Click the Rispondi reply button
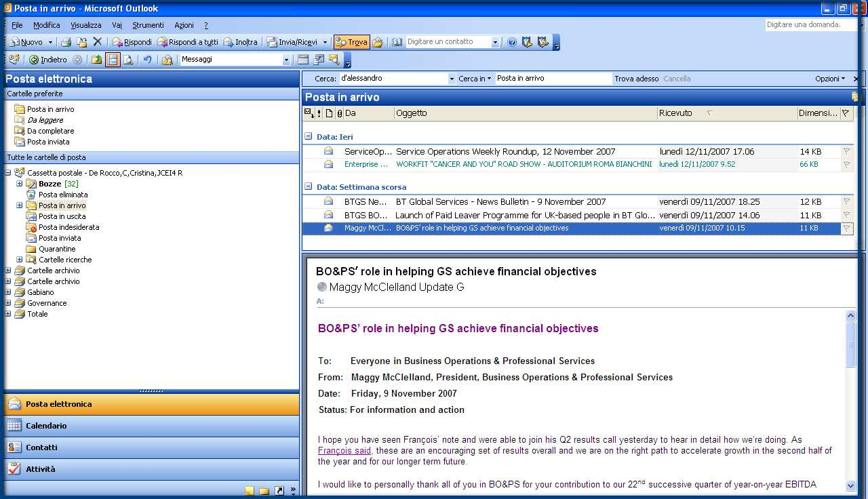 (x=132, y=42)
